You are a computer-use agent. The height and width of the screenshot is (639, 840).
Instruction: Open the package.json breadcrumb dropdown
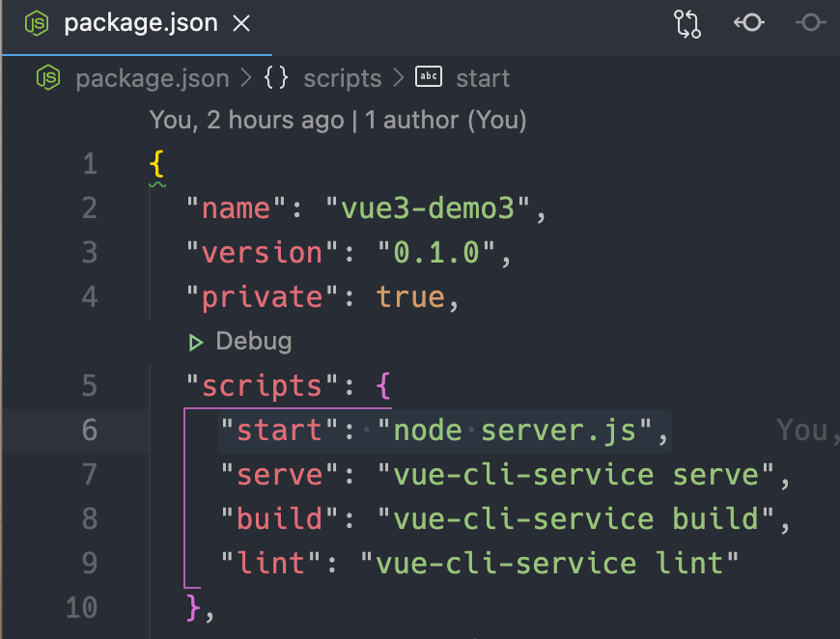click(152, 78)
